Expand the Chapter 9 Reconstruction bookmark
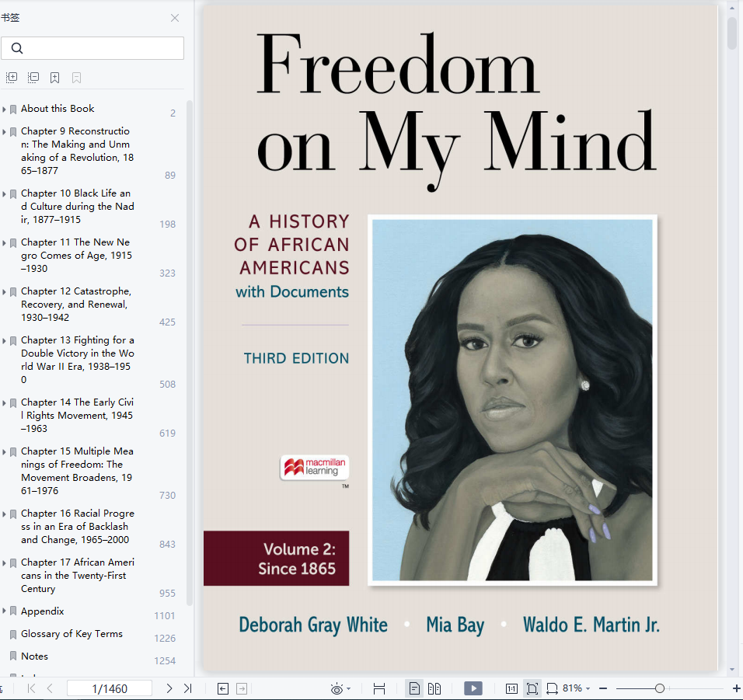Viewport: 743px width, 700px height. pyautogui.click(x=4, y=131)
